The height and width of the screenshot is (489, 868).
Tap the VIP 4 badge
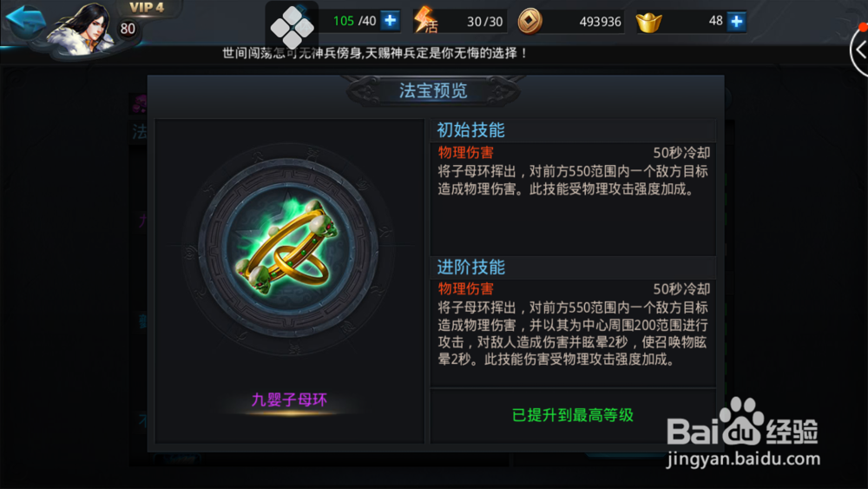tap(147, 8)
